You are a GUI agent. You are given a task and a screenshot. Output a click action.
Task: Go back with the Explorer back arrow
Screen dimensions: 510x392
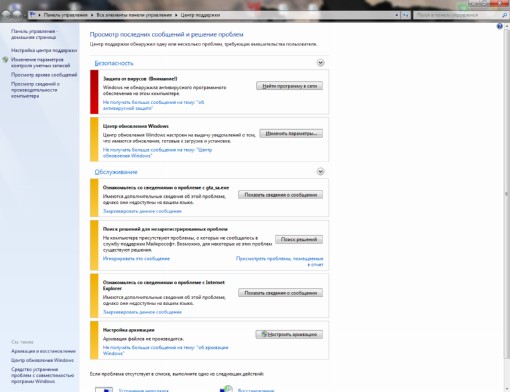[x=6, y=15]
